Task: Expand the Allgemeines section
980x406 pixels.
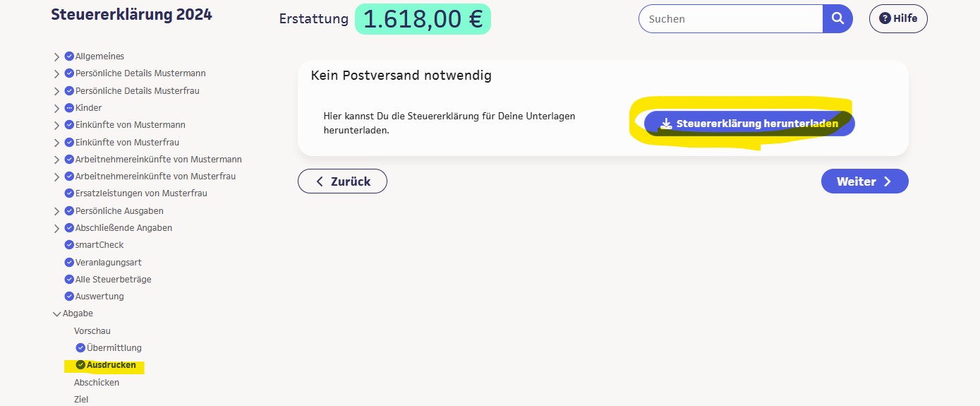Action: (56, 56)
